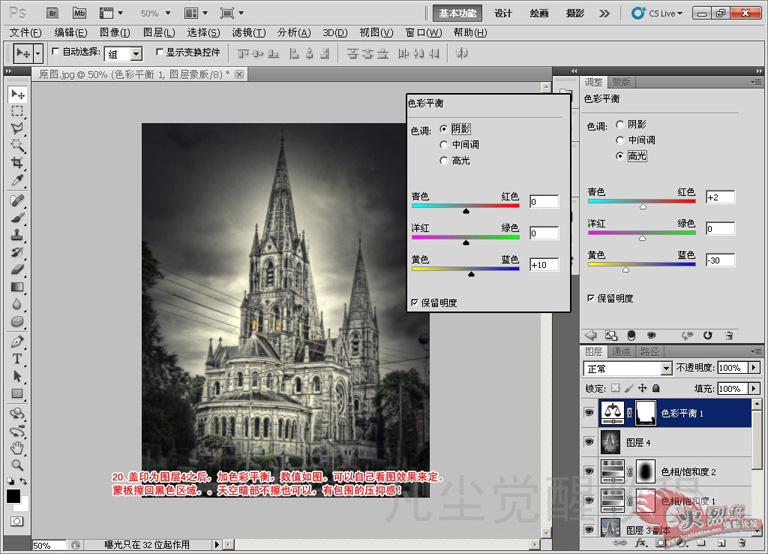
Task: Open the layer blend mode dropdown
Action: (x=666, y=368)
